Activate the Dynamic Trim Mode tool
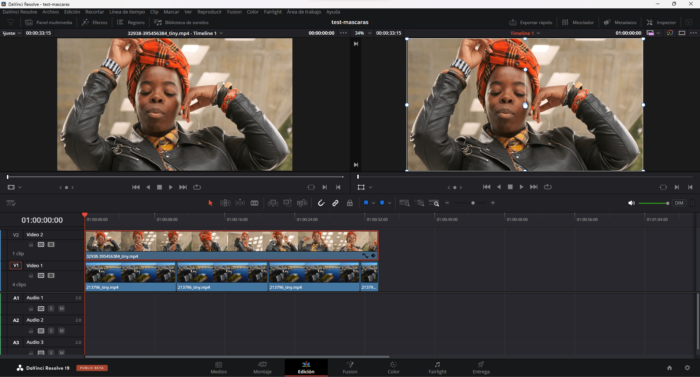 (x=240, y=203)
